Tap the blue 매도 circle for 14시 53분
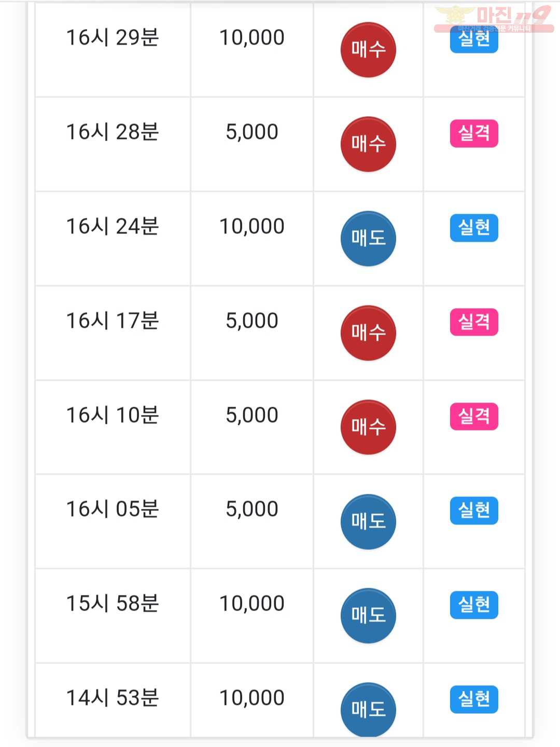 click(x=368, y=710)
